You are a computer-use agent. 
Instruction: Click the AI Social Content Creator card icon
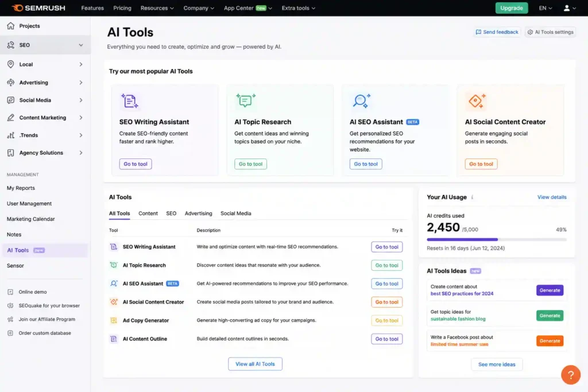[477, 101]
